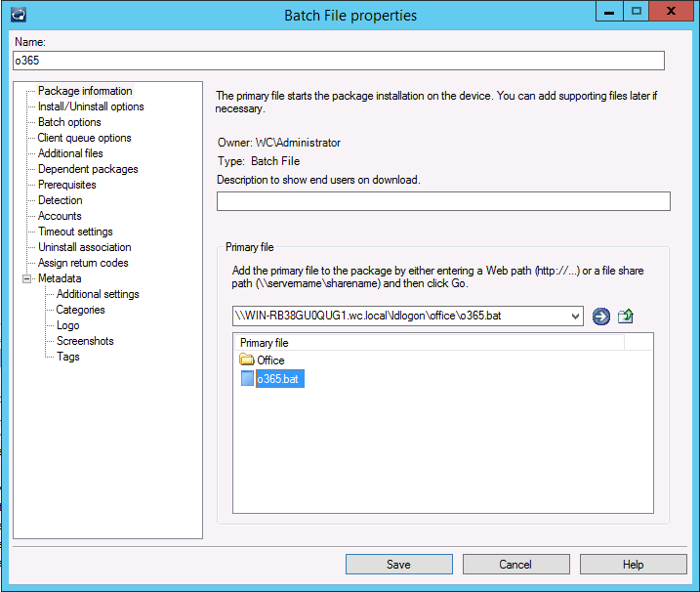Open the Detection settings page

(x=61, y=200)
